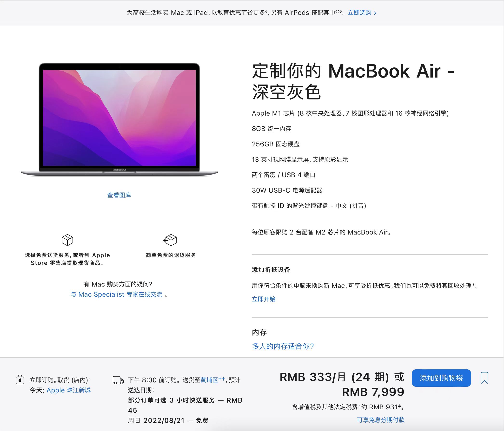504x431 pixels.
Task: Click the 8GB 统一内存 spec
Action: pyautogui.click(x=272, y=129)
